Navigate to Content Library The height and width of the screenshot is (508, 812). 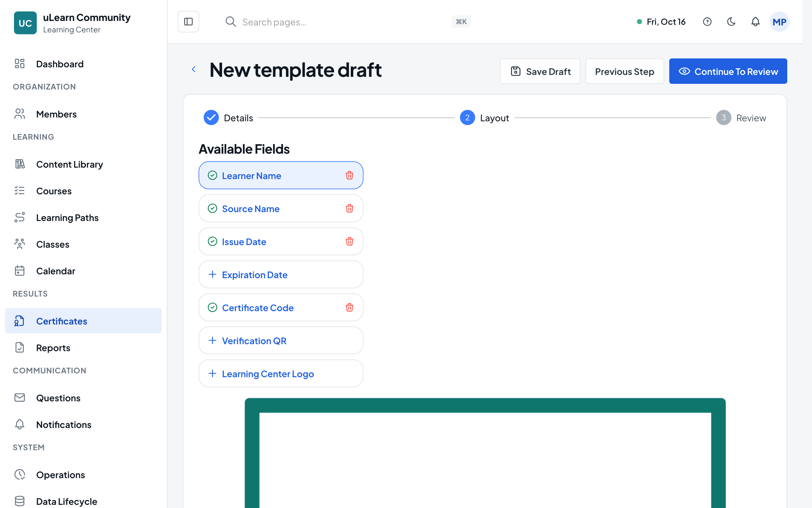(x=83, y=164)
